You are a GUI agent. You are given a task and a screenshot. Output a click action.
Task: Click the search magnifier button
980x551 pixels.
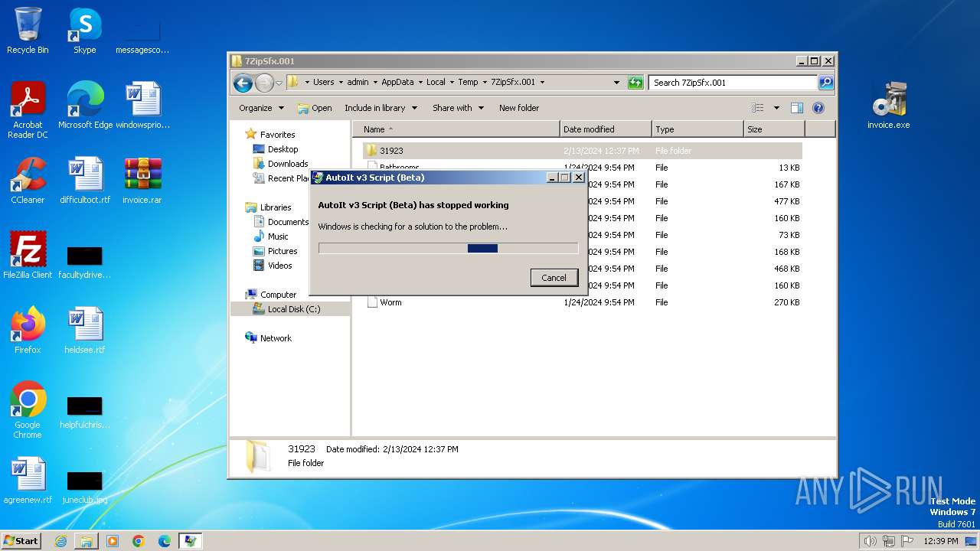[x=826, y=83]
